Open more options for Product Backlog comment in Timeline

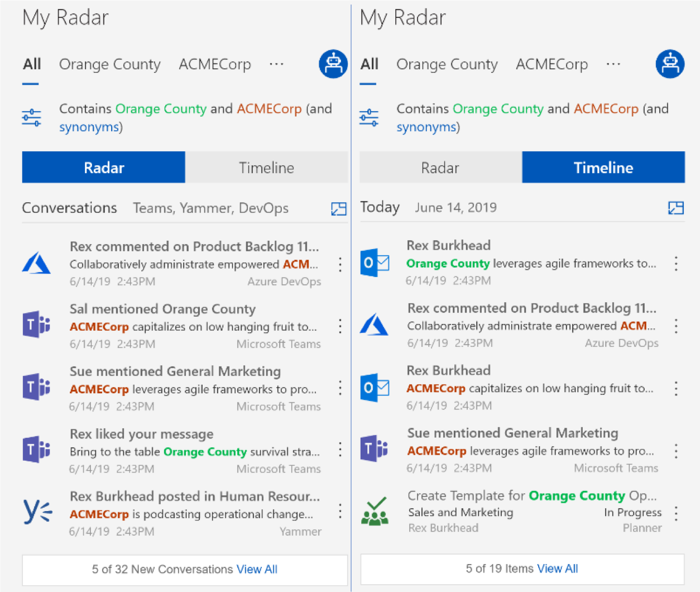click(676, 326)
